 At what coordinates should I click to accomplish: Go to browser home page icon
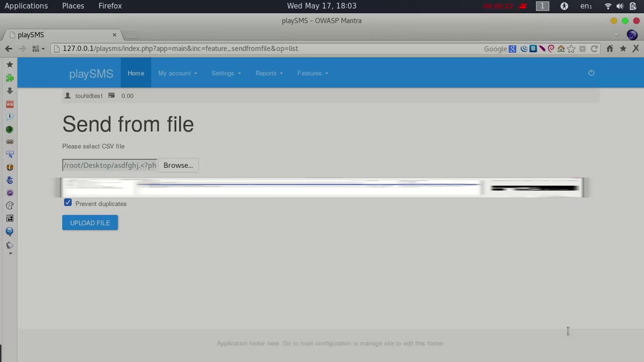(x=610, y=49)
